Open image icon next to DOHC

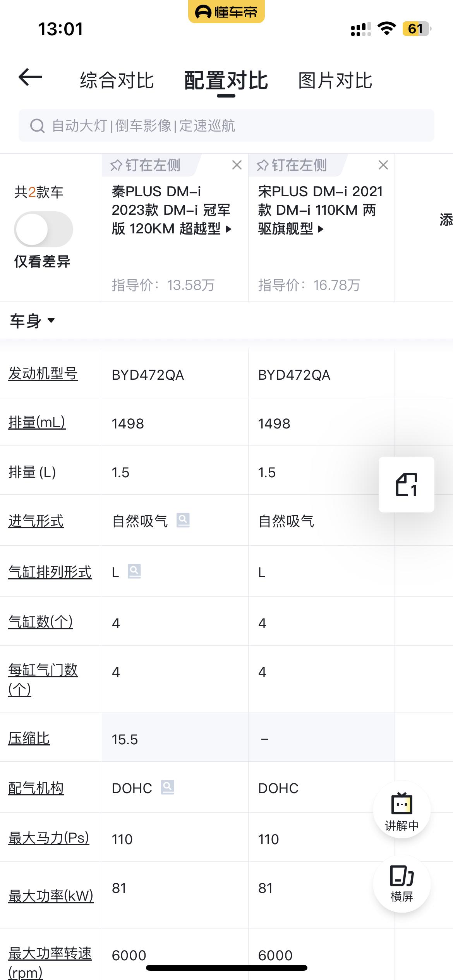coord(168,787)
